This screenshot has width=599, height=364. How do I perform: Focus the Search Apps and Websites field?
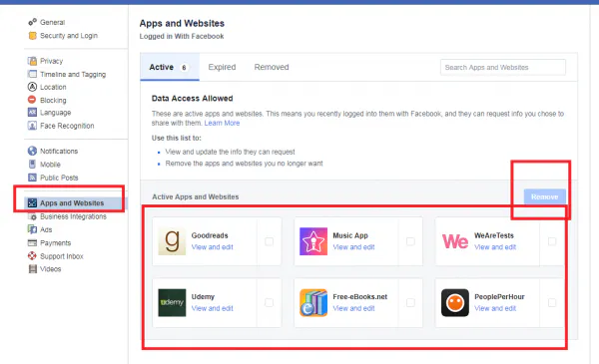503,67
